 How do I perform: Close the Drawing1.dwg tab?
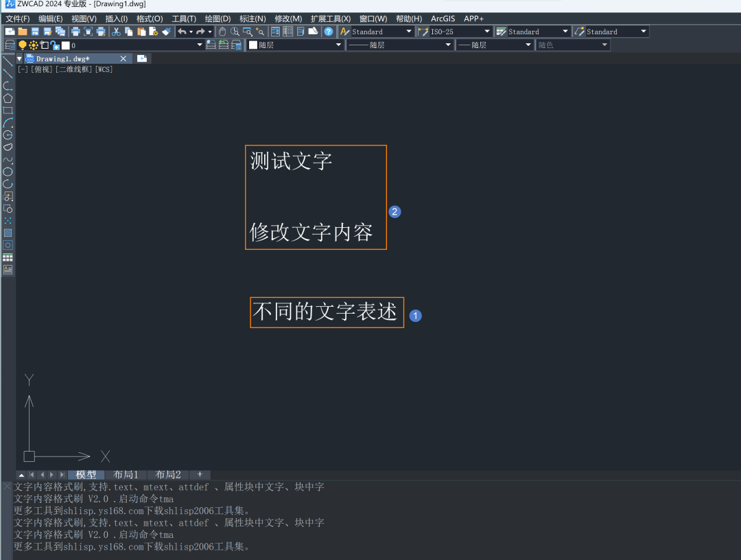pos(123,58)
